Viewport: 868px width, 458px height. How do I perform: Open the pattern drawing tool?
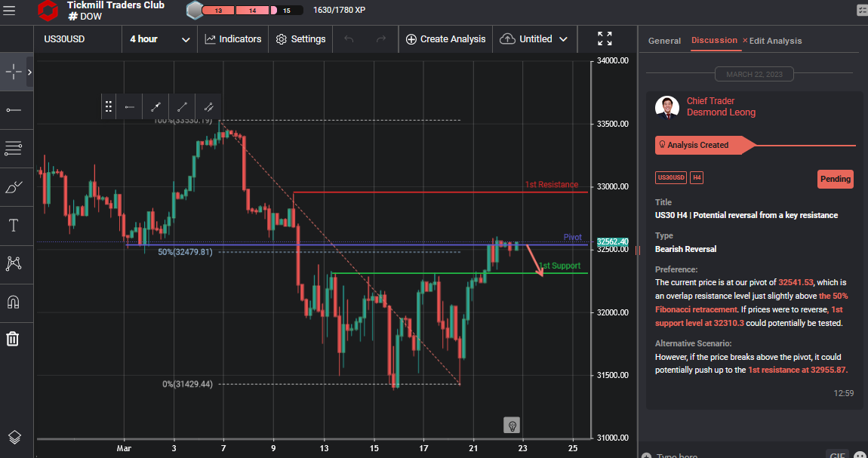click(x=14, y=264)
